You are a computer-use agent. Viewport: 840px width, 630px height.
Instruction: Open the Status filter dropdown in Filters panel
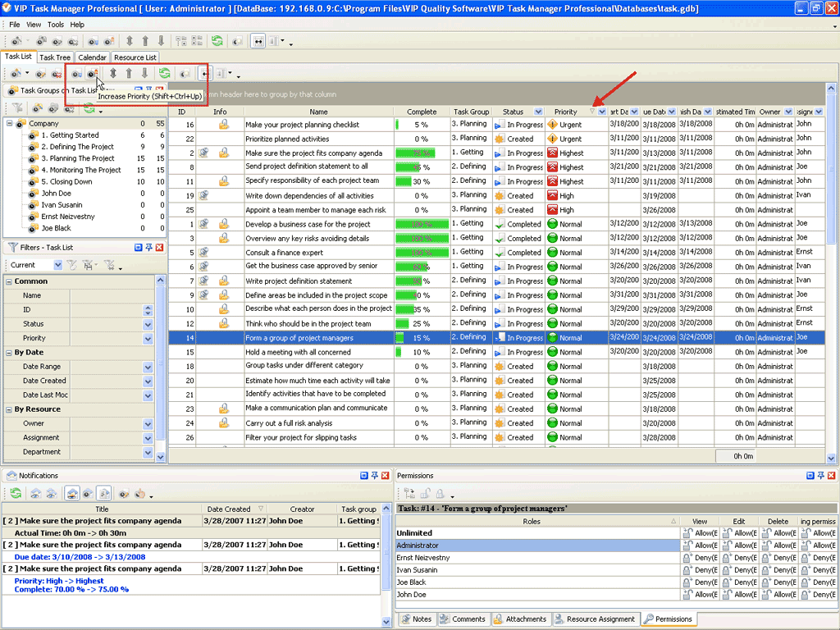coord(148,325)
